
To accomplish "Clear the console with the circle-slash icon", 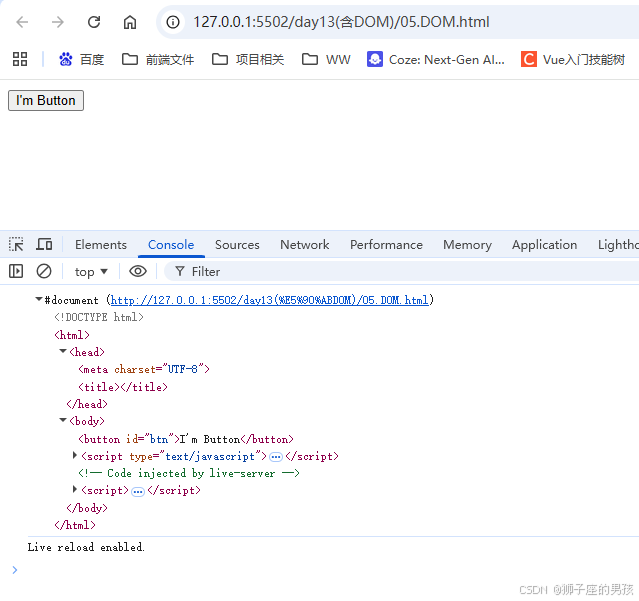I will point(44,271).
